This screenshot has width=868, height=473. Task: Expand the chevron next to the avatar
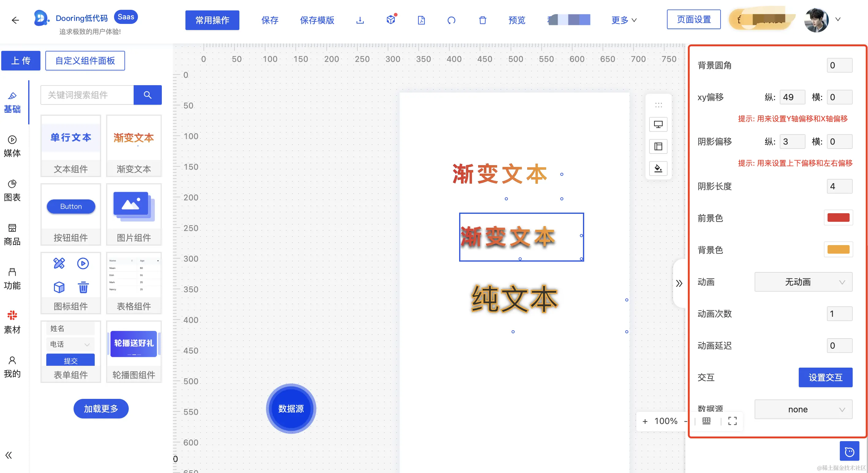[x=838, y=20]
